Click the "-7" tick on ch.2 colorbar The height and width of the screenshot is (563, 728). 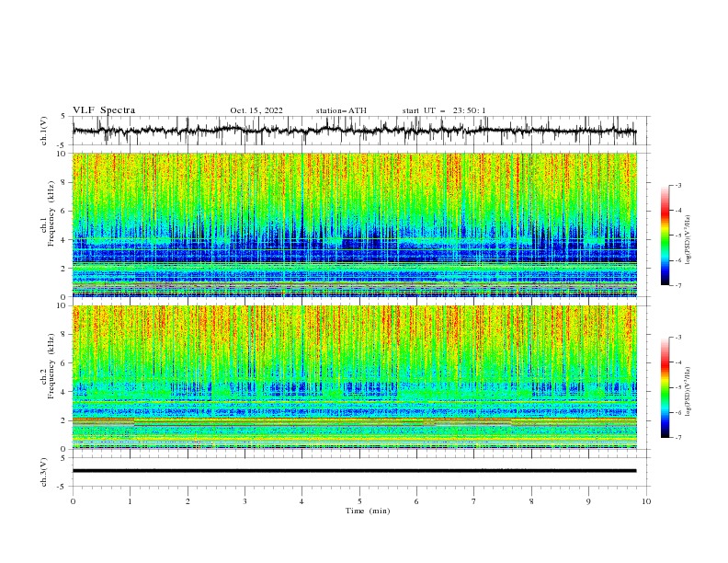(678, 438)
